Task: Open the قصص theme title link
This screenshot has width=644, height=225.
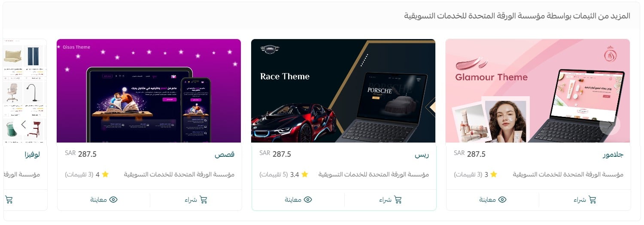Action: click(x=225, y=155)
